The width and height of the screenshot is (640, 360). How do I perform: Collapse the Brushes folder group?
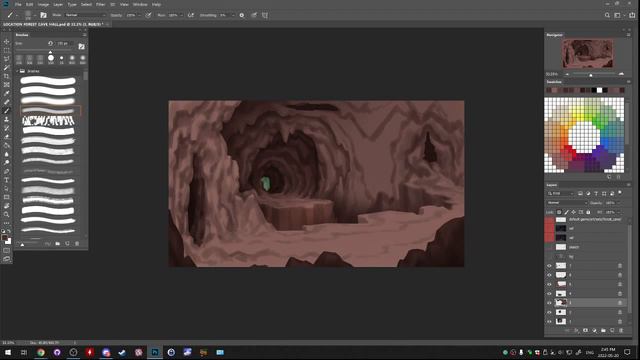pyautogui.click(x=17, y=71)
